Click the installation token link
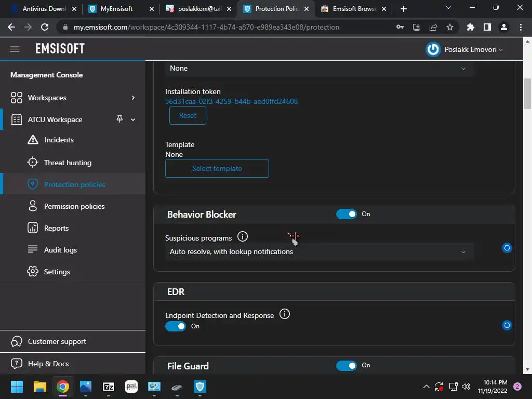 (x=231, y=101)
